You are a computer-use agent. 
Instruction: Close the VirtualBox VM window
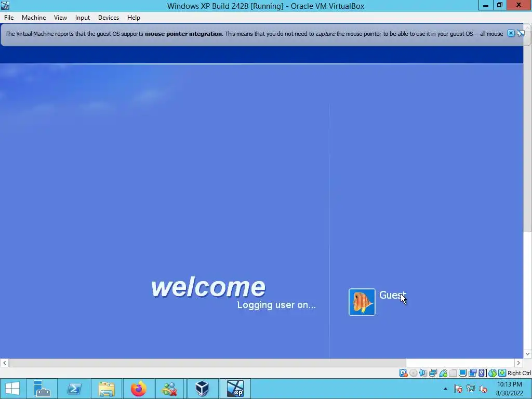[519, 5]
